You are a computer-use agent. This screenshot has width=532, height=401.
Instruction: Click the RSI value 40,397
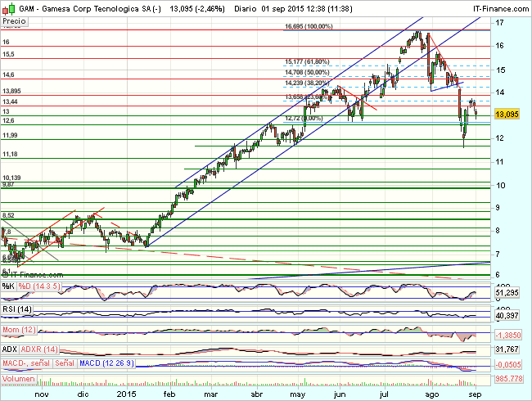pos(507,316)
